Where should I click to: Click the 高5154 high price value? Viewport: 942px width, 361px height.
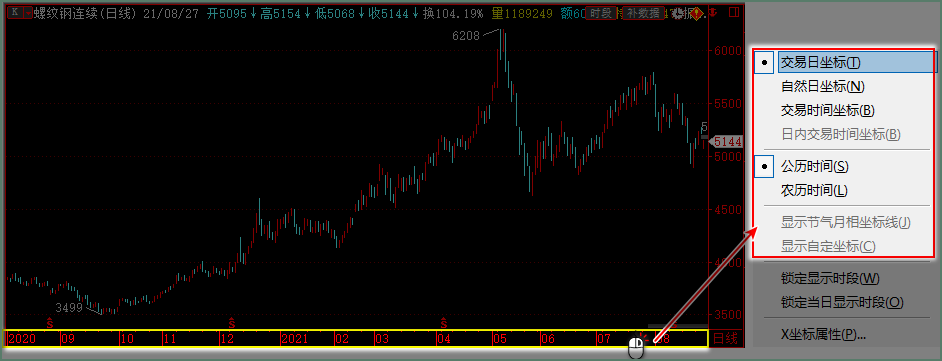pyautogui.click(x=281, y=13)
